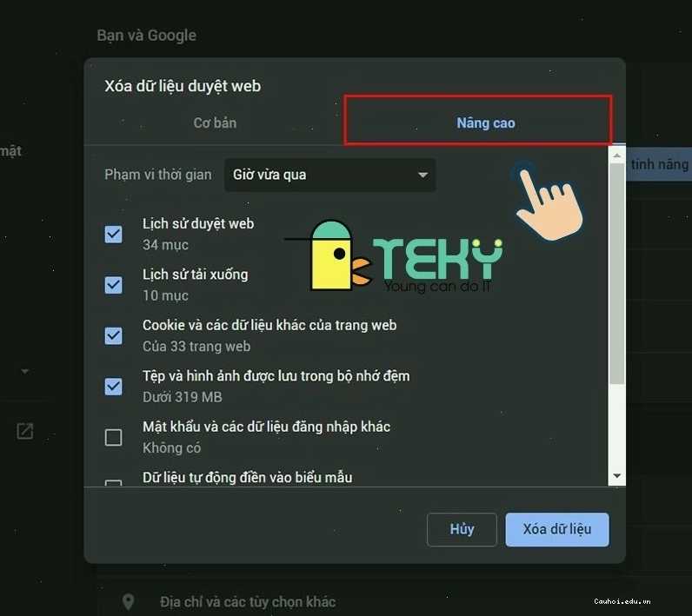Uncheck Tệp và hình ảnh bộ nhớ đệm checkbox

coord(113,387)
